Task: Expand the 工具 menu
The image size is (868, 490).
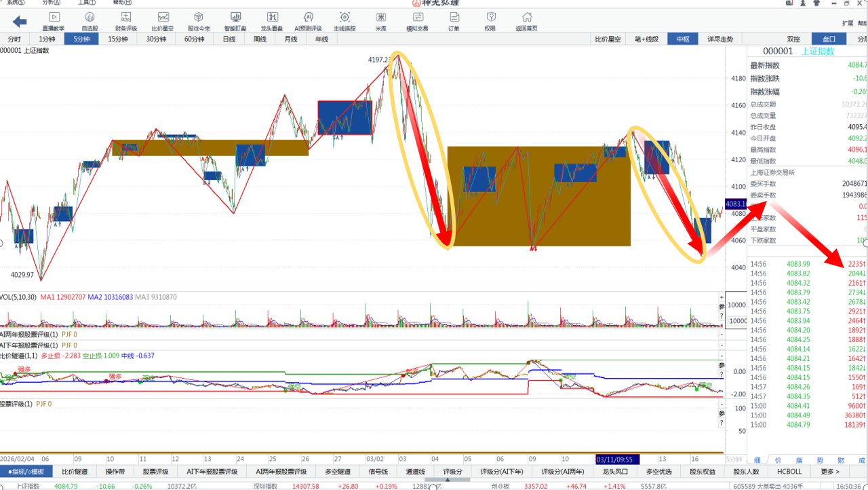Action: [86, 3]
